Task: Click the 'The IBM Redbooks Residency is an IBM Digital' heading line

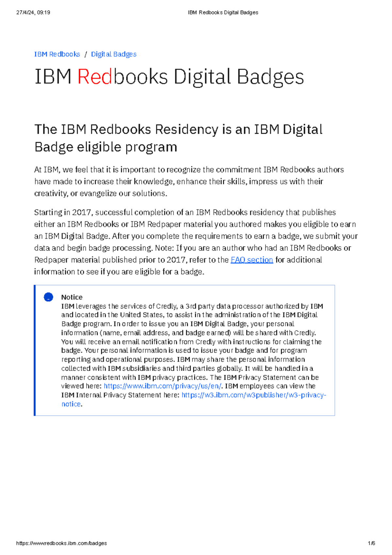Action: [x=178, y=129]
